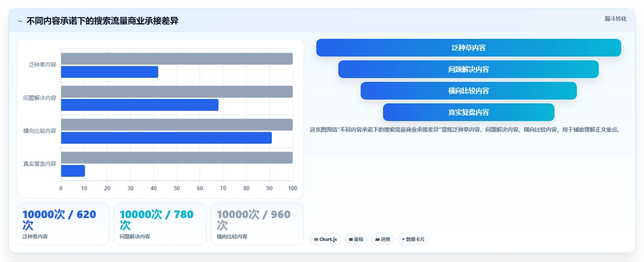
Task: Click the blue chart bar for 问题解决内容
Action: (140, 105)
